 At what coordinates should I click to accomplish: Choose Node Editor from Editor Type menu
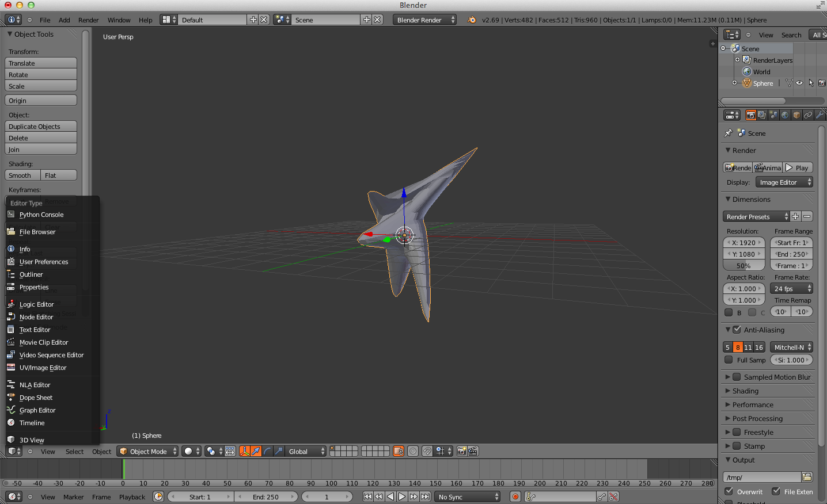tap(36, 317)
